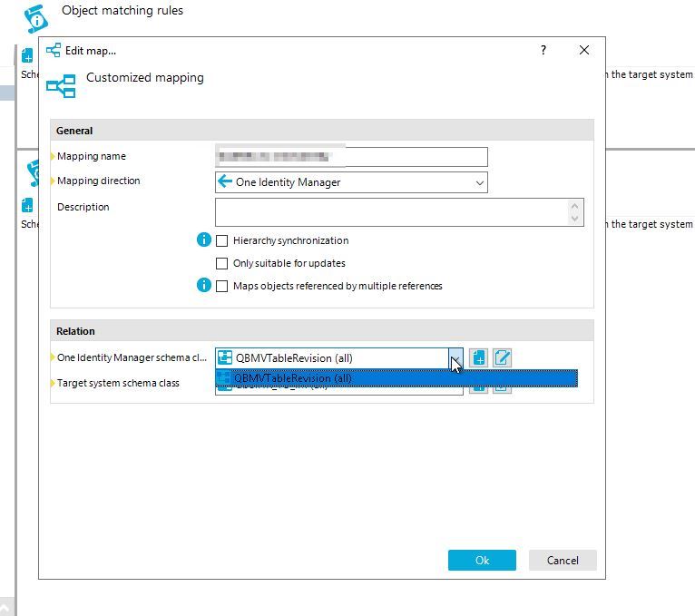Cancel the Edit map dialog

click(563, 560)
